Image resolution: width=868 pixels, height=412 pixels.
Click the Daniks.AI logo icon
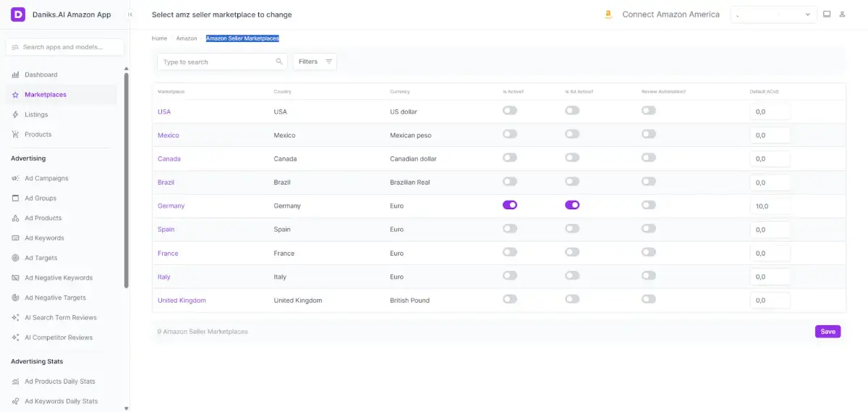18,14
